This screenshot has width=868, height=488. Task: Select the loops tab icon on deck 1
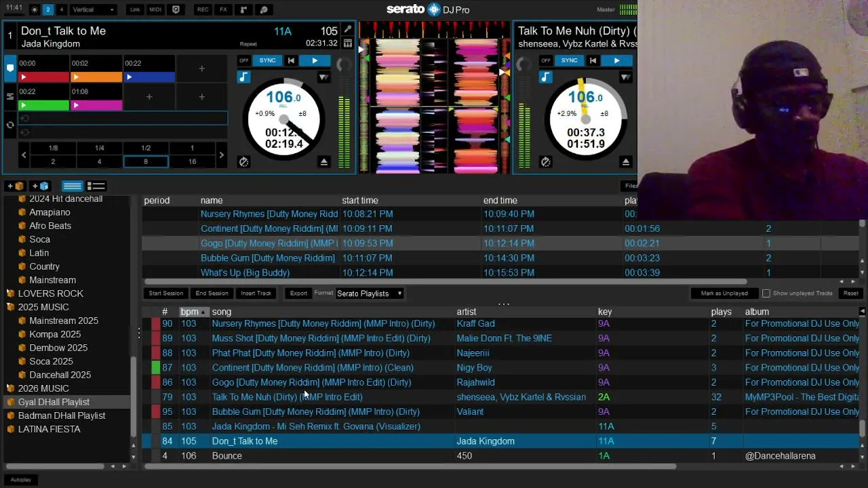(10, 96)
